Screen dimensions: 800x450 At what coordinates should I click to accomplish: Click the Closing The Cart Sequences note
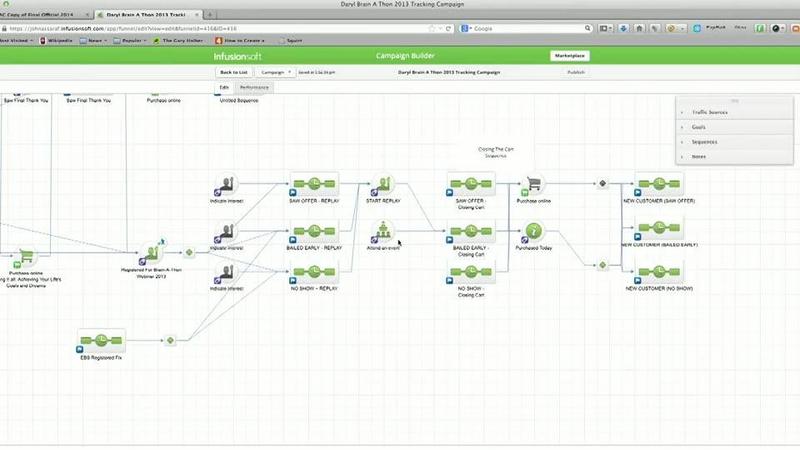(x=496, y=153)
